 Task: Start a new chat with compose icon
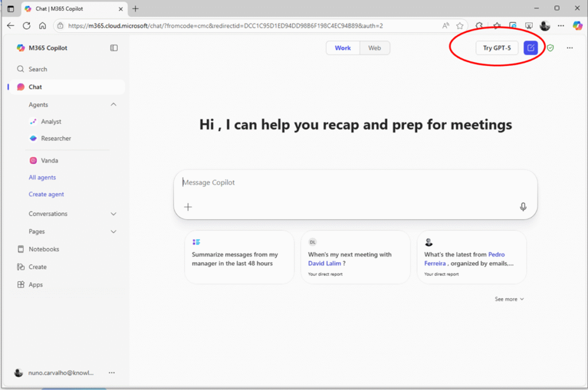click(x=531, y=48)
